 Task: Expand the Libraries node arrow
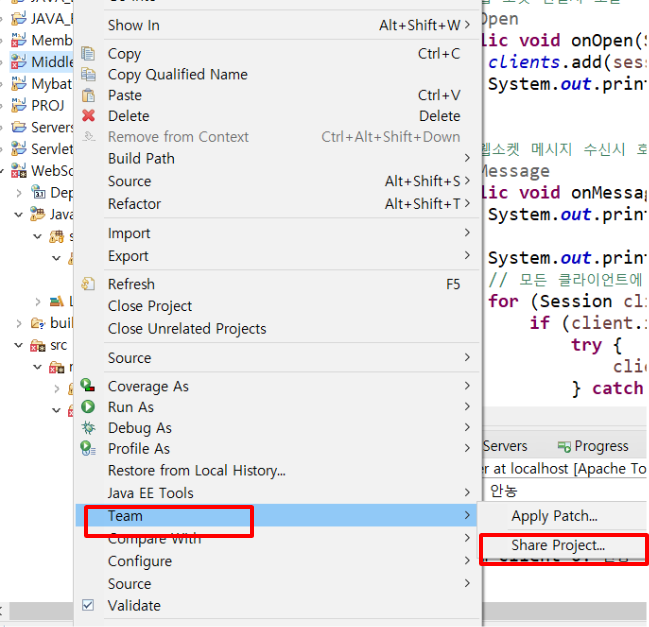(x=38, y=302)
